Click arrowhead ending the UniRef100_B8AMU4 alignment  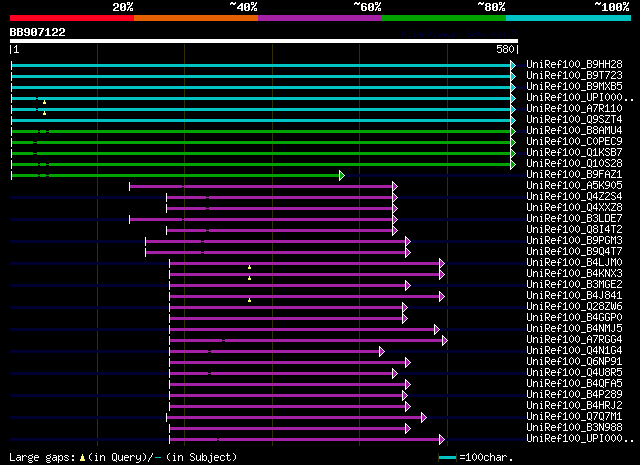pyautogui.click(x=513, y=131)
